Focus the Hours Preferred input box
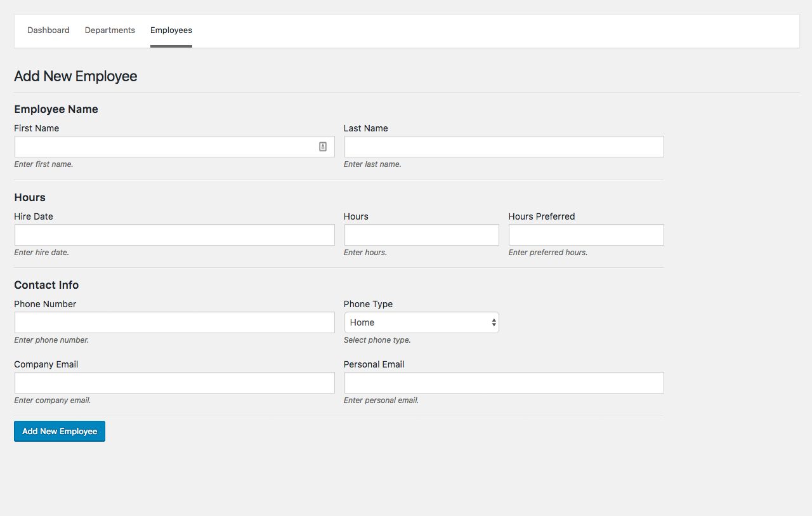The width and height of the screenshot is (812, 516). click(586, 235)
